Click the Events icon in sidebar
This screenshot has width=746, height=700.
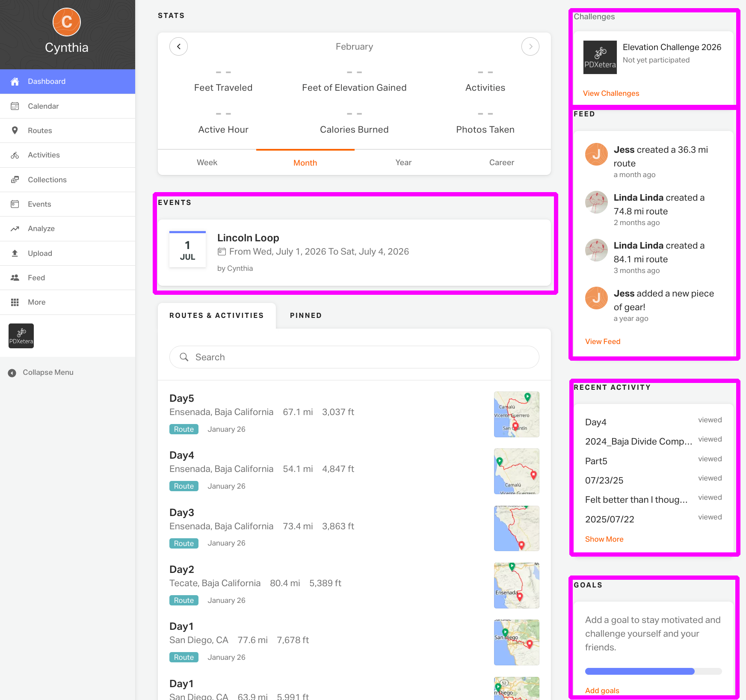coord(15,204)
